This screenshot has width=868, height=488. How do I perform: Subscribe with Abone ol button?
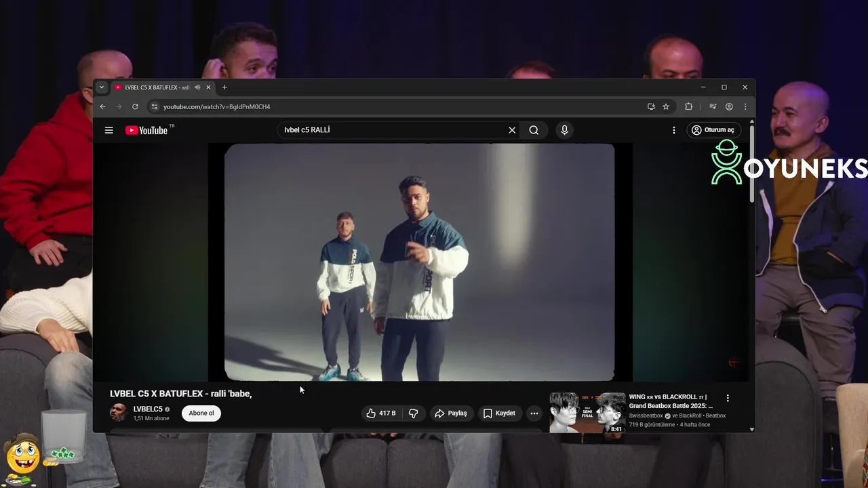tap(201, 413)
